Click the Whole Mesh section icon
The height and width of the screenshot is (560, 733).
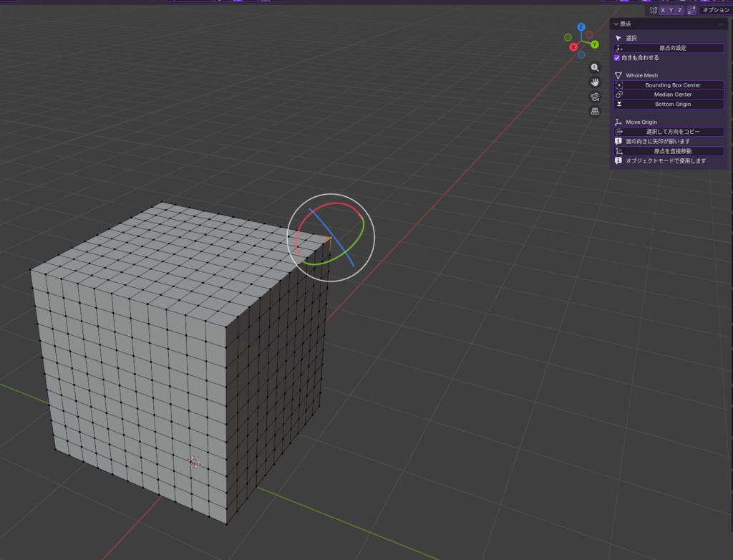pyautogui.click(x=618, y=75)
